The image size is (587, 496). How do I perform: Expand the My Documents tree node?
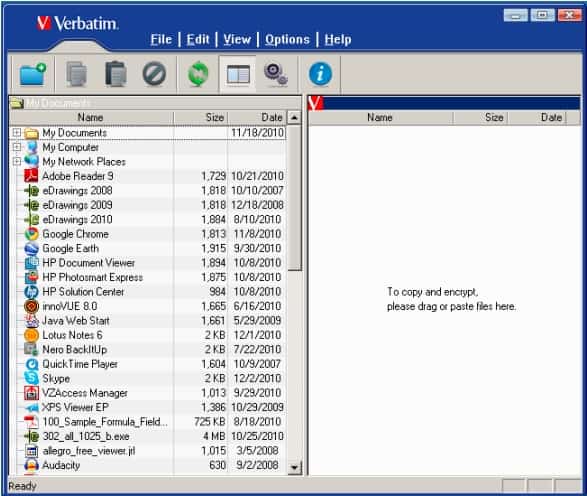[x=16, y=133]
